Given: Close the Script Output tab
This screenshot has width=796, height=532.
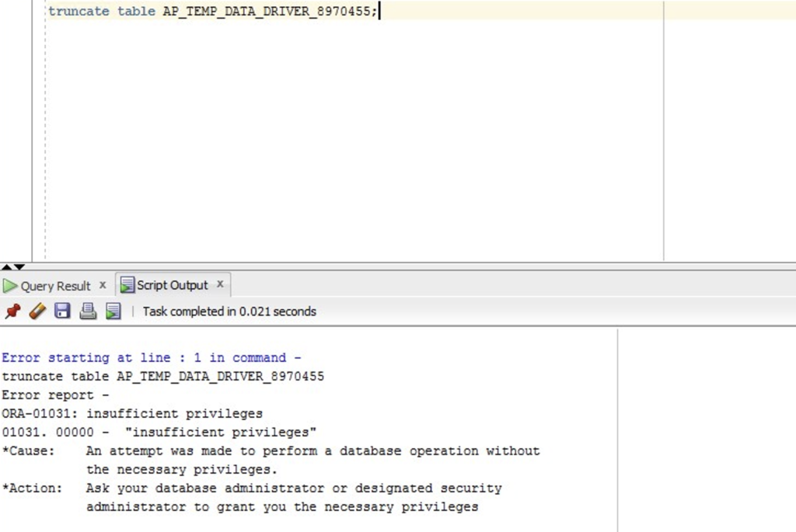Looking at the screenshot, I should pyautogui.click(x=220, y=284).
